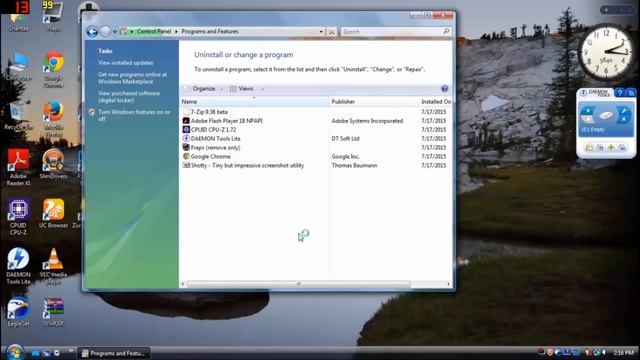Open Computer desktop icon
The width and height of the screenshot is (640, 360).
(18, 67)
